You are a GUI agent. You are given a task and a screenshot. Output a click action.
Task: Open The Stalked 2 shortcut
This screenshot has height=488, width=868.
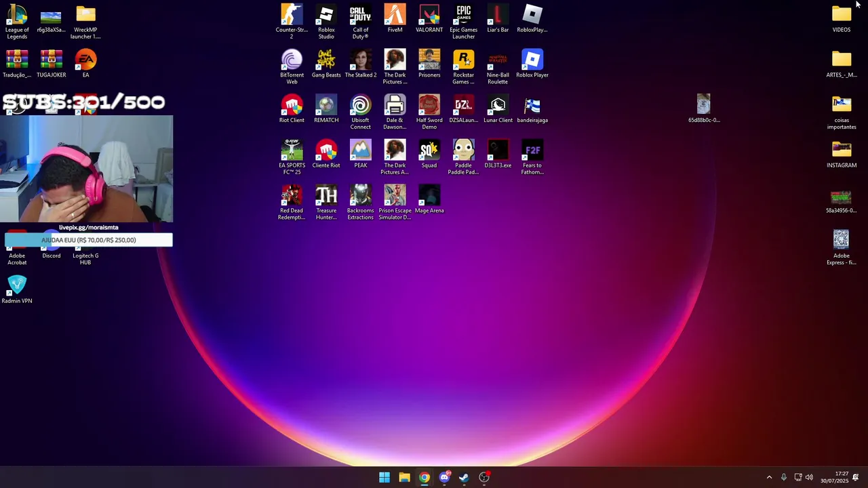(360, 64)
